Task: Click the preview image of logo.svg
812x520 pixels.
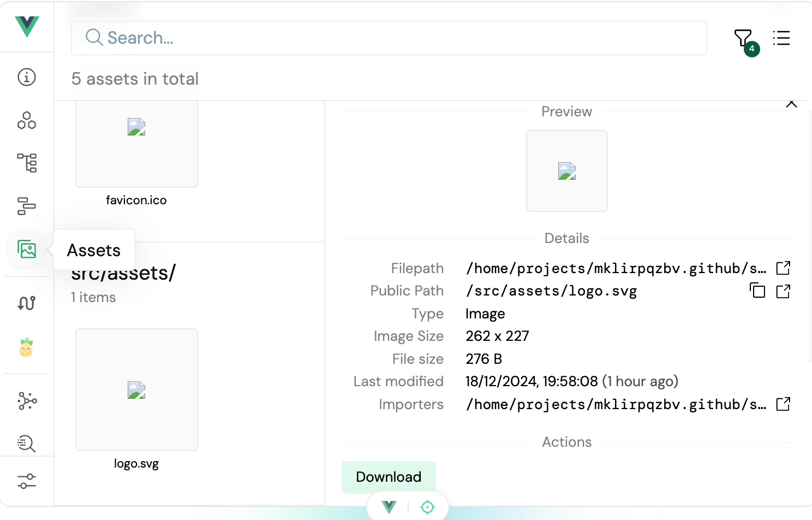Action: point(567,171)
